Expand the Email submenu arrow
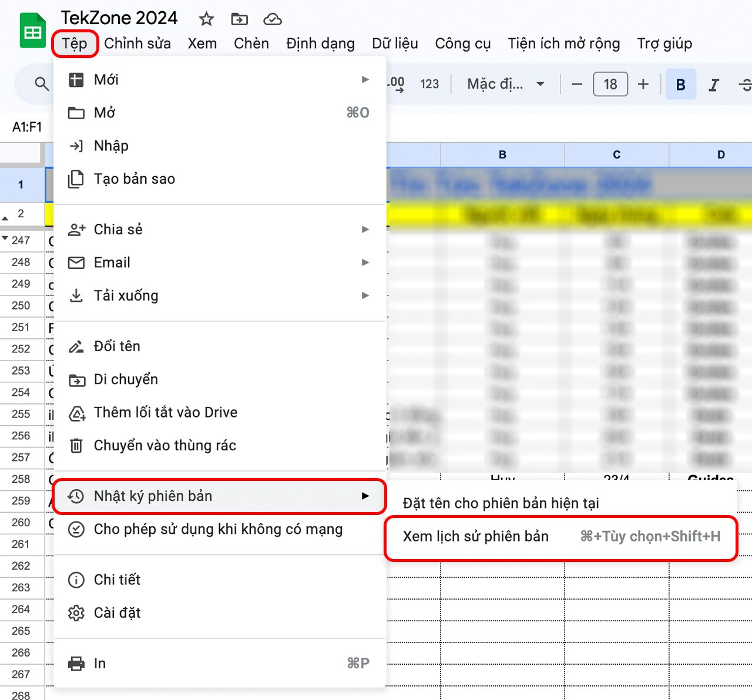This screenshot has height=700, width=752. click(365, 262)
